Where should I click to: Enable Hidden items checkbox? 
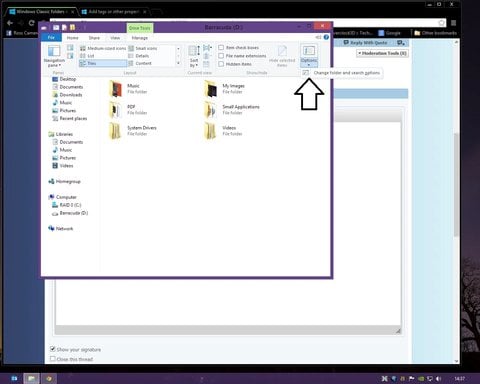pyautogui.click(x=221, y=64)
